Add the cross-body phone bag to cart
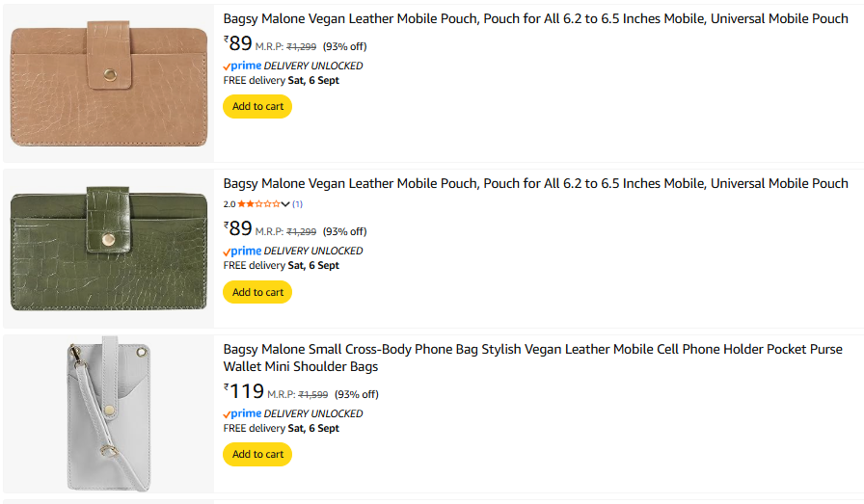Screen dimensions: 864x504 coord(257,455)
